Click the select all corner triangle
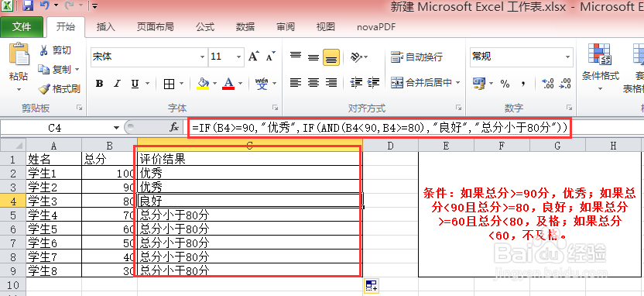This screenshot has width=644, height=296. 13,145
